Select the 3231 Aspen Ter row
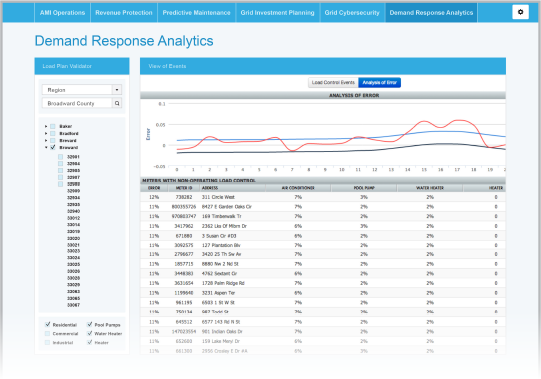 [323, 293]
